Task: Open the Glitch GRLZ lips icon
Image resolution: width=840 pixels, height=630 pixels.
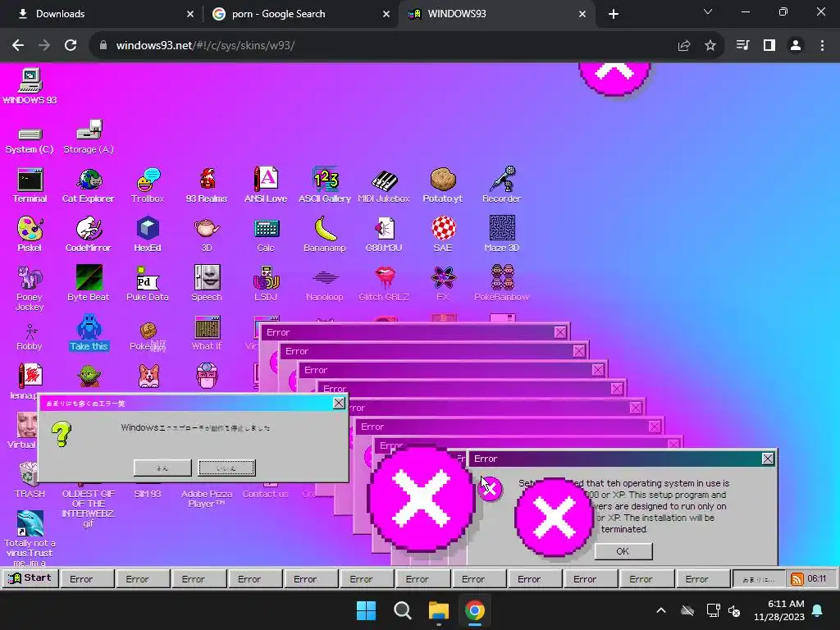Action: [384, 284]
